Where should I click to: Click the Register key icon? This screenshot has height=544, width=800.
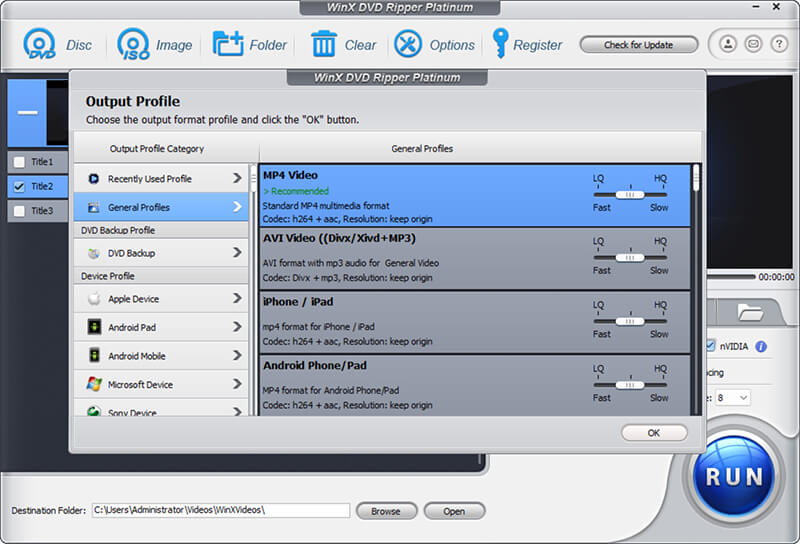coord(500,43)
